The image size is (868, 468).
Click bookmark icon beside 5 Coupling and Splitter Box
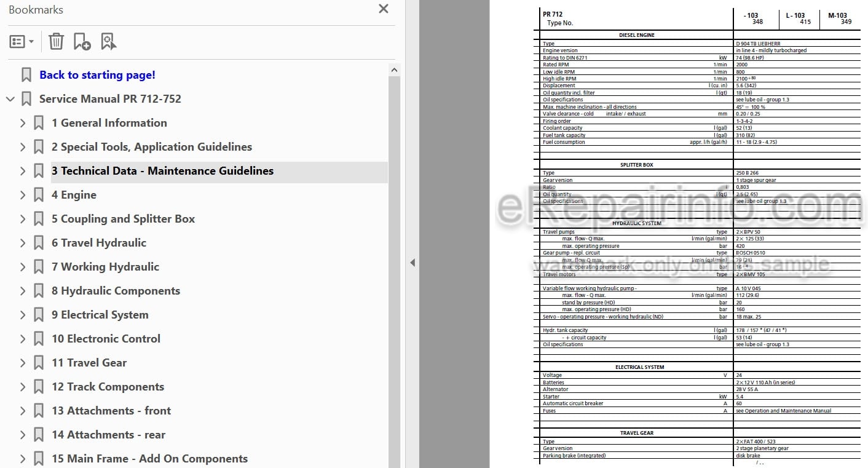[x=39, y=219]
